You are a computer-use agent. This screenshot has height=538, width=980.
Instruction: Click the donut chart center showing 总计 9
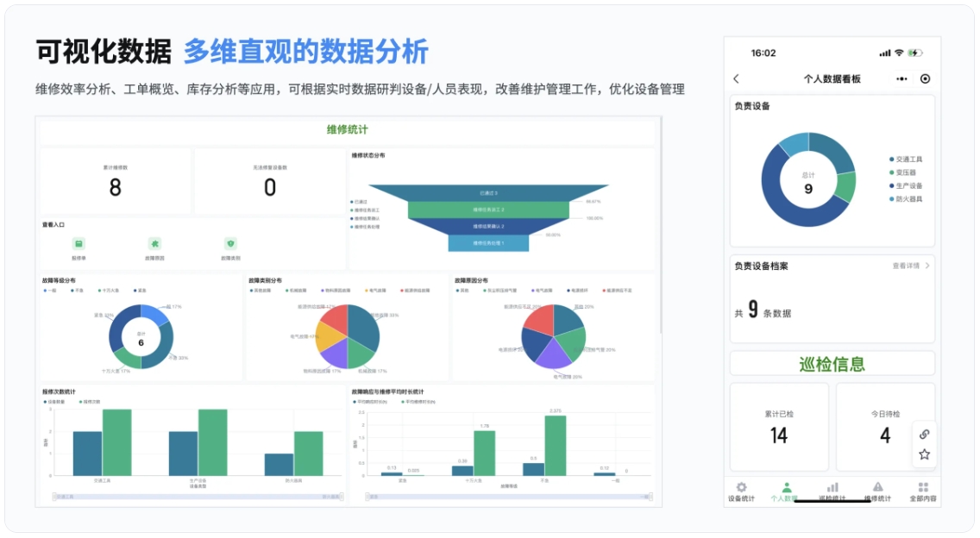pyautogui.click(x=807, y=182)
